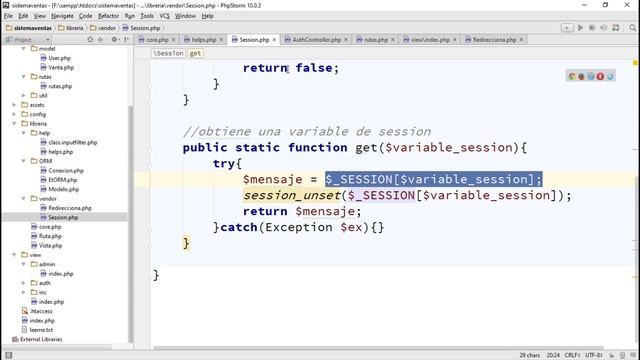This screenshot has width=640, height=360.
Task: Change CRLF line separator in status bar
Action: [572, 355]
